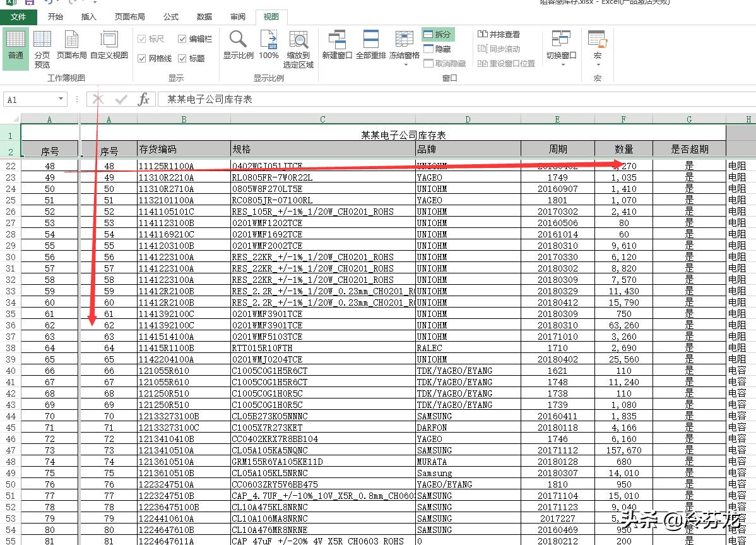
Task: Switch to the Formulas ribbon tab (公式)
Action: tap(170, 17)
